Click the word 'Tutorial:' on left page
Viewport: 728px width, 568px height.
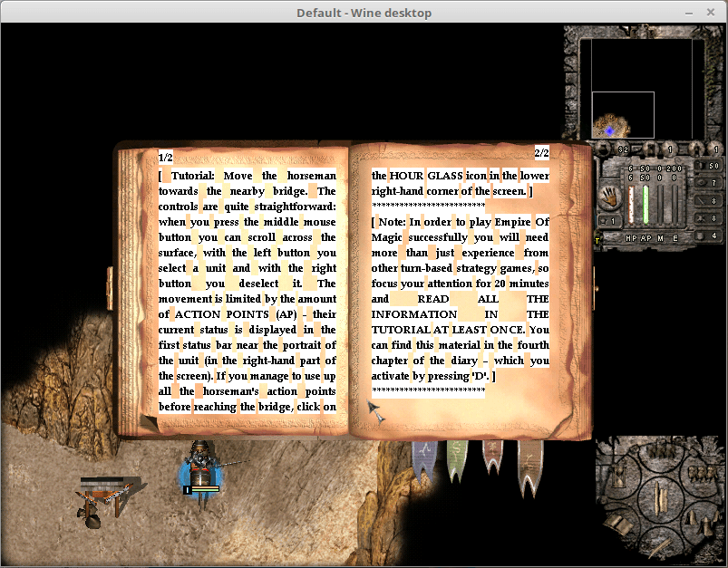tap(193, 176)
